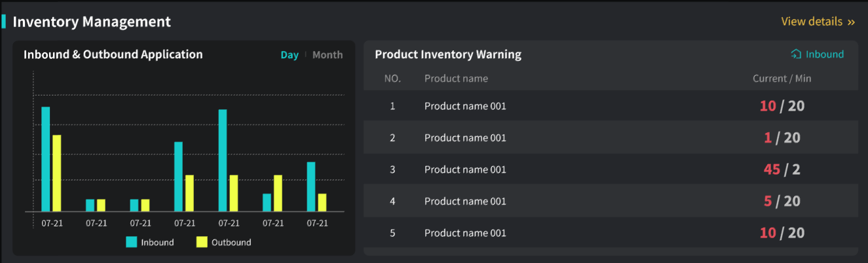
Task: Click the Inbound & Outbound Application chart title
Action: pos(113,54)
